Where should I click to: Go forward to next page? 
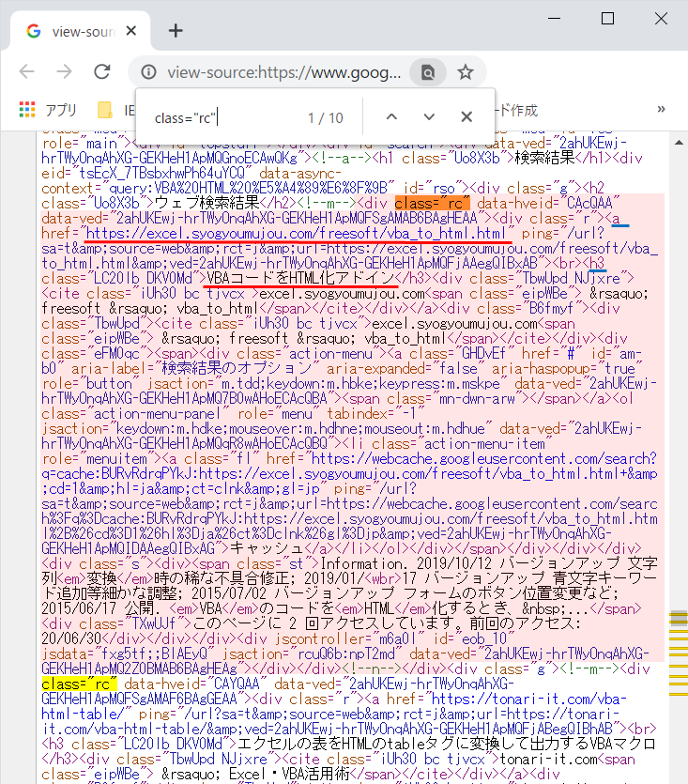[64, 72]
